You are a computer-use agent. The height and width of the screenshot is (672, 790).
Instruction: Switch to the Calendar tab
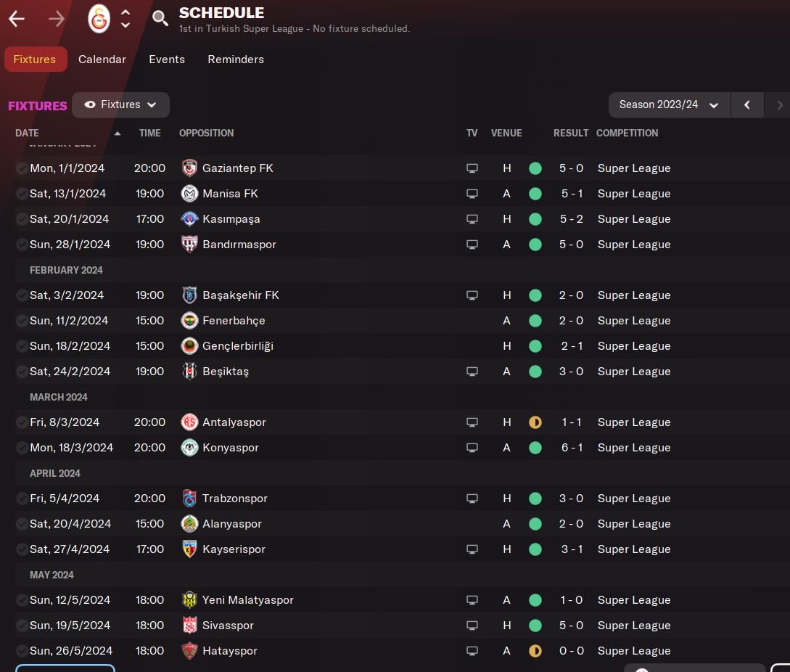coord(102,60)
